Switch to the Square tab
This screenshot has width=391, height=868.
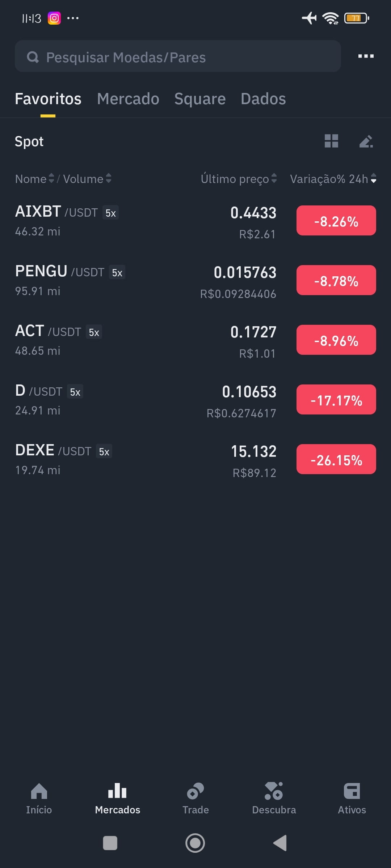coord(200,99)
